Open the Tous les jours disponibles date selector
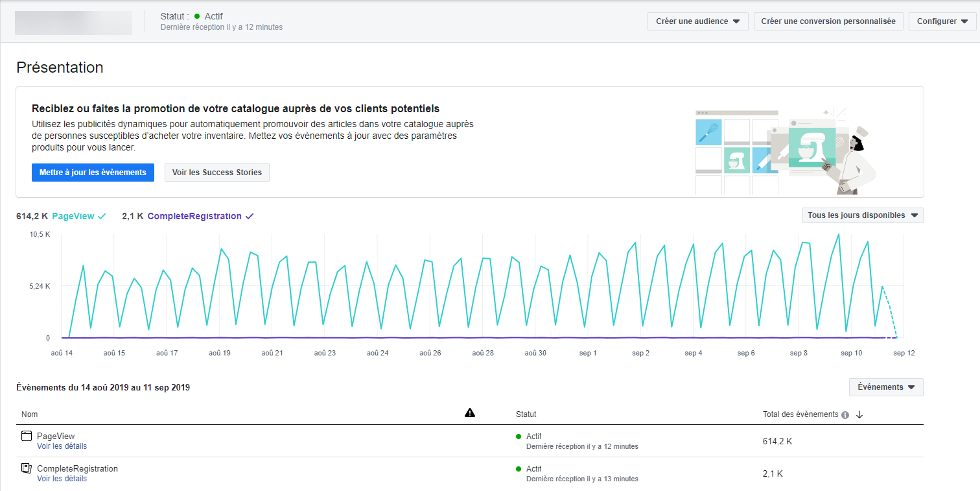 [862, 215]
